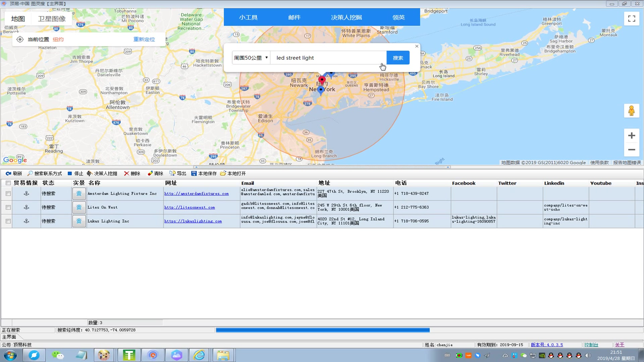Click trade intelligence anchor for Amsterdam Lighting

(x=26, y=193)
